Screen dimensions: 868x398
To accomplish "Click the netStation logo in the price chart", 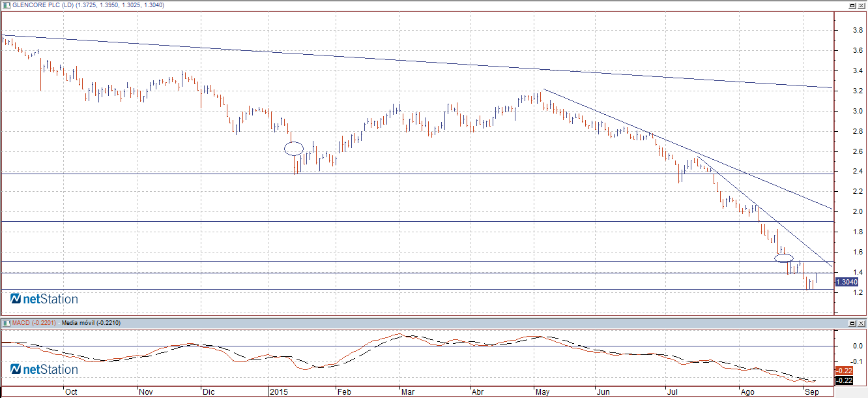I will coord(44,299).
